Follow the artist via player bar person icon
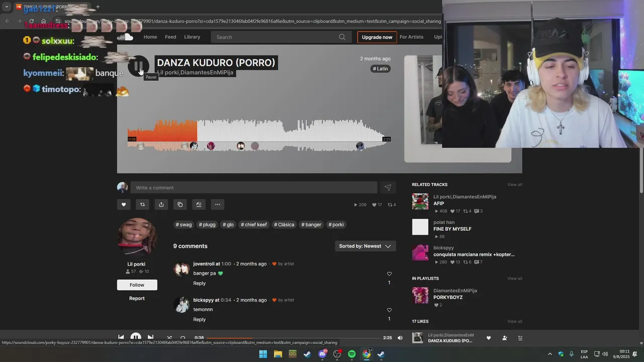The image size is (644, 362). click(505, 338)
